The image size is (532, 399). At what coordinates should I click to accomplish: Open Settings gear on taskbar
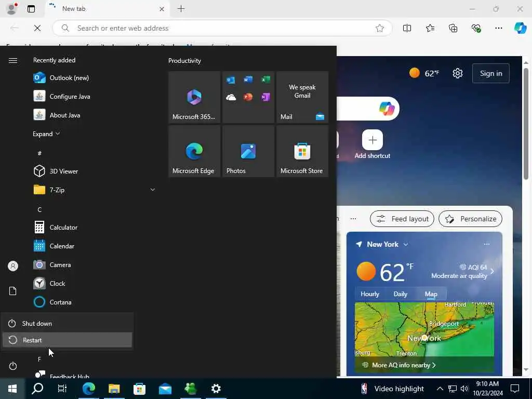(216, 389)
